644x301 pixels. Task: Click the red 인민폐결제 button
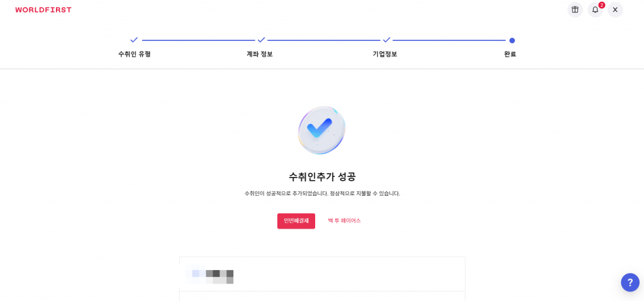[x=296, y=221]
